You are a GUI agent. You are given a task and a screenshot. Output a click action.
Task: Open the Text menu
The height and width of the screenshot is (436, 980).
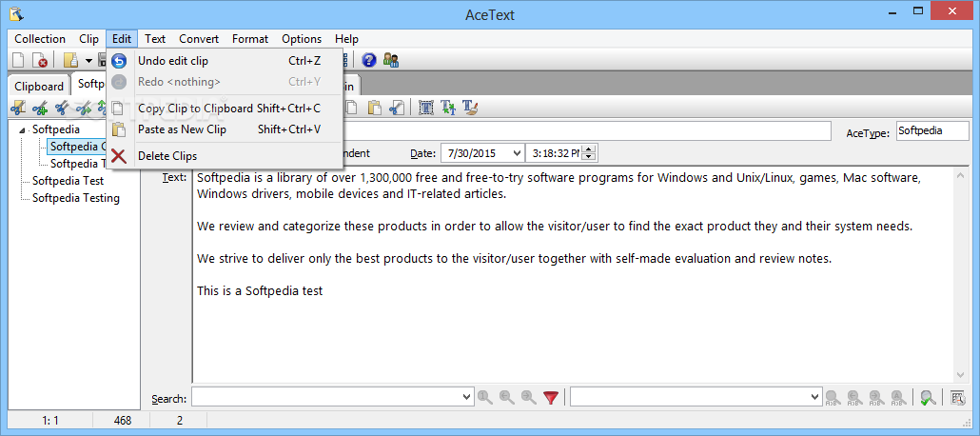coord(155,39)
